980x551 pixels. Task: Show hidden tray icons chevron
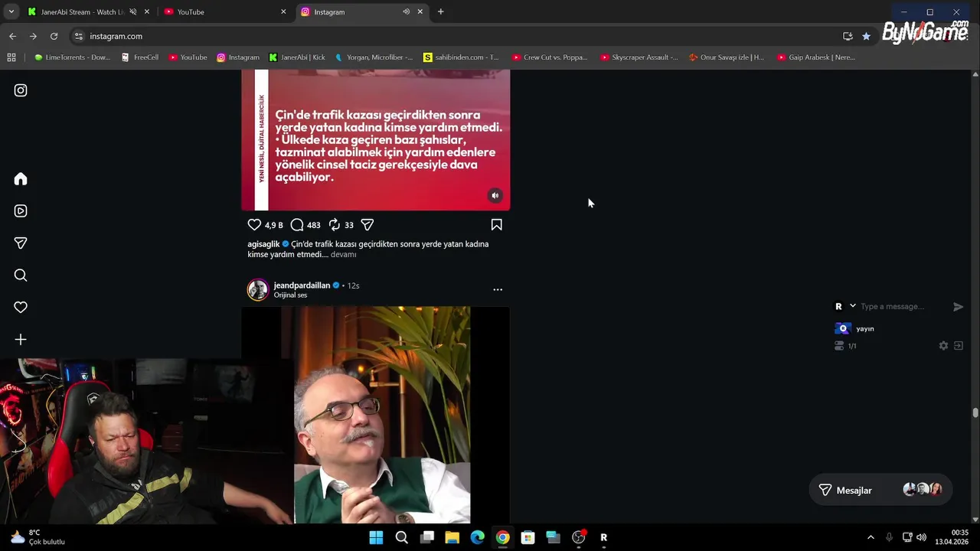click(871, 537)
